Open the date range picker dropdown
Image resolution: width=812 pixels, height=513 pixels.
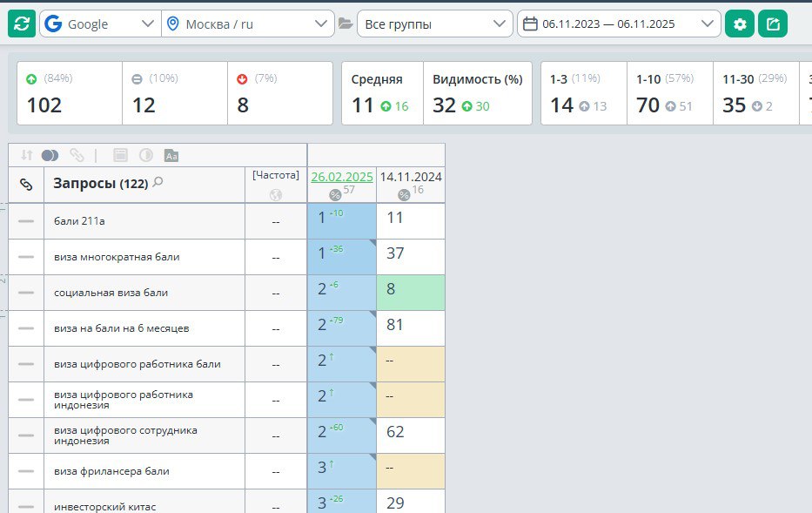point(619,24)
